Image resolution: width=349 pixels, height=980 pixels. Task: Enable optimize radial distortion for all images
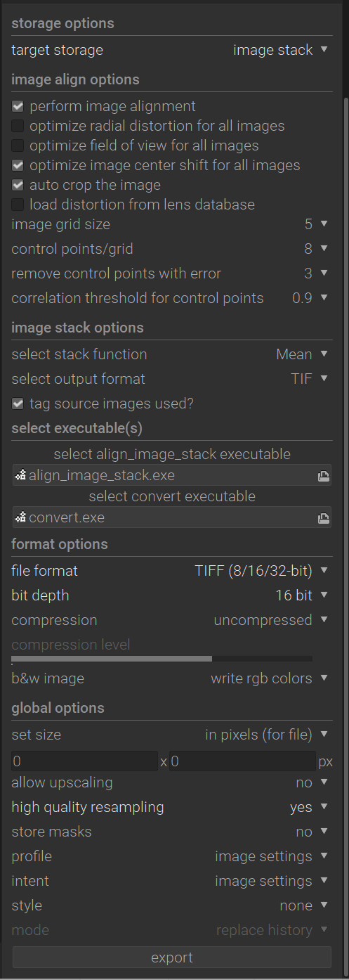pyautogui.click(x=18, y=127)
